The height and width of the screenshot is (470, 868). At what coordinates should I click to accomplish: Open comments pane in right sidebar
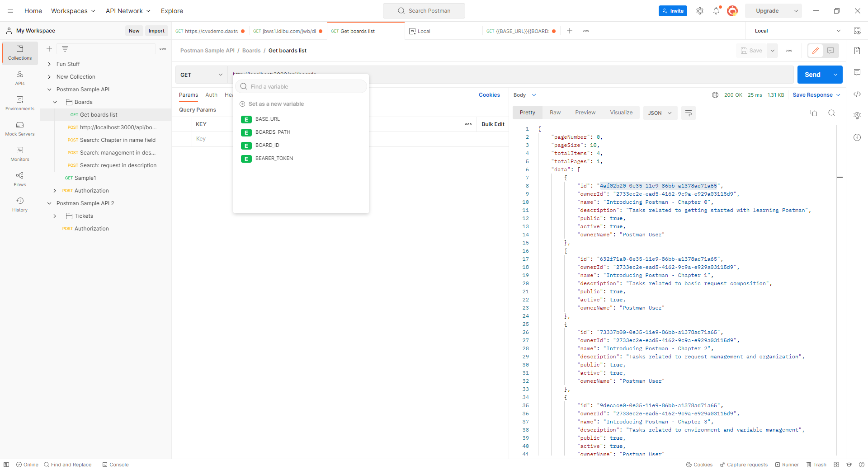coord(857,72)
